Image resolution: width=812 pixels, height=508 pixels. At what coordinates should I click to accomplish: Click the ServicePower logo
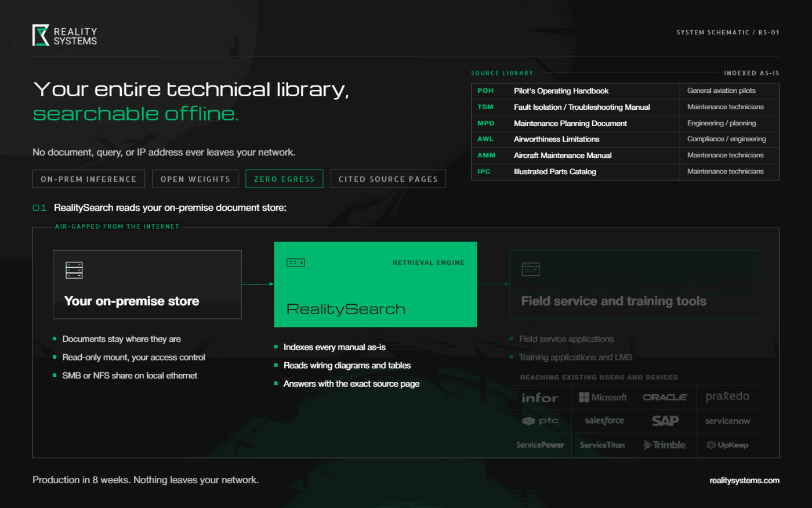[x=540, y=445]
